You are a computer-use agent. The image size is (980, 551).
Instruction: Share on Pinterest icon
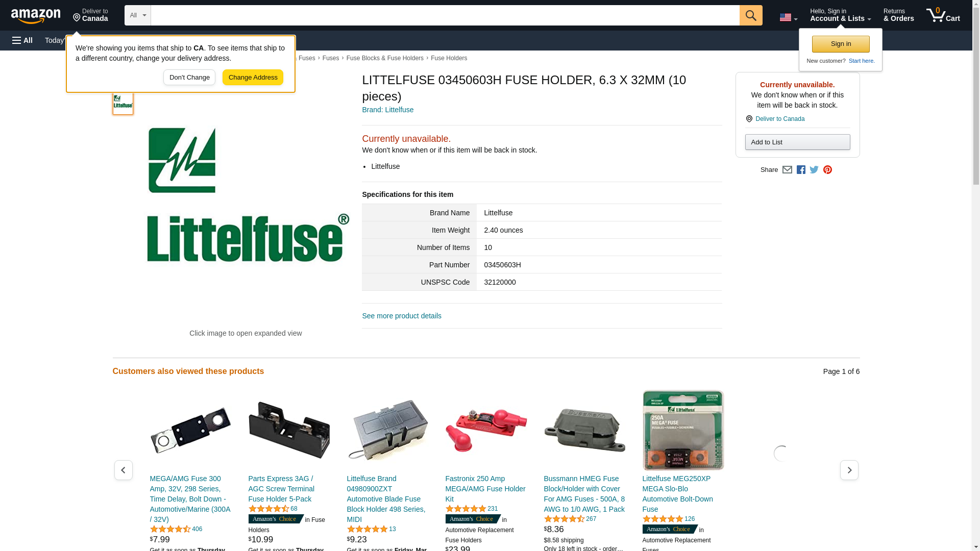point(827,170)
